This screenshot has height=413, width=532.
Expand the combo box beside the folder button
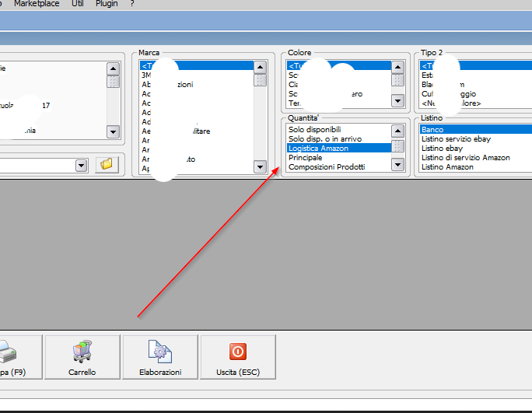click(82, 166)
